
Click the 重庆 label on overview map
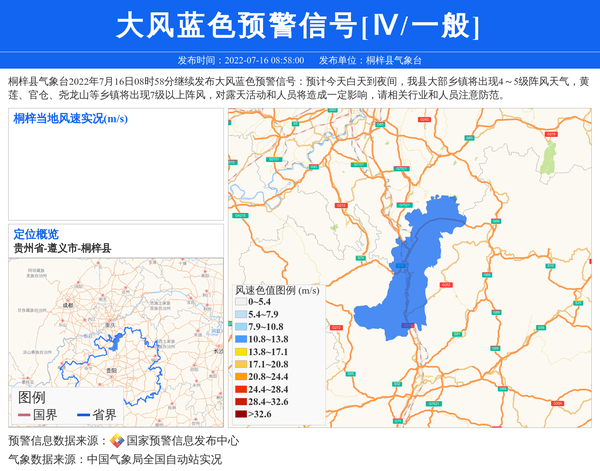(x=110, y=325)
